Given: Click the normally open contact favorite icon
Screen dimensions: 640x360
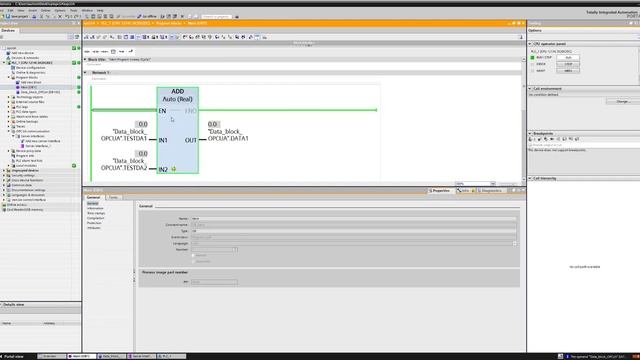Looking at the screenshot, I should [87, 51].
